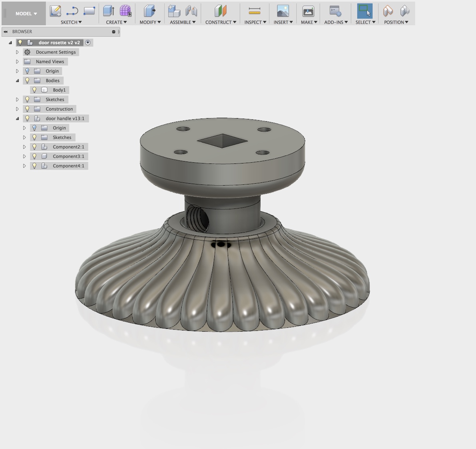The height and width of the screenshot is (449, 476).
Task: Hide Body1 with its lightbulb
Action: [34, 90]
